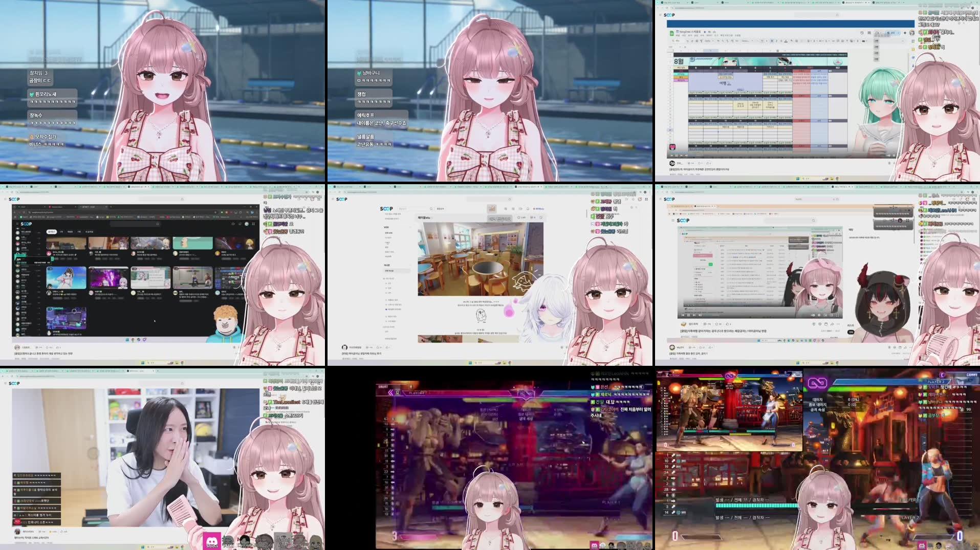This screenshot has height=550, width=980.
Task: Open the mint-green background stream thumbnail
Action: tap(192, 243)
